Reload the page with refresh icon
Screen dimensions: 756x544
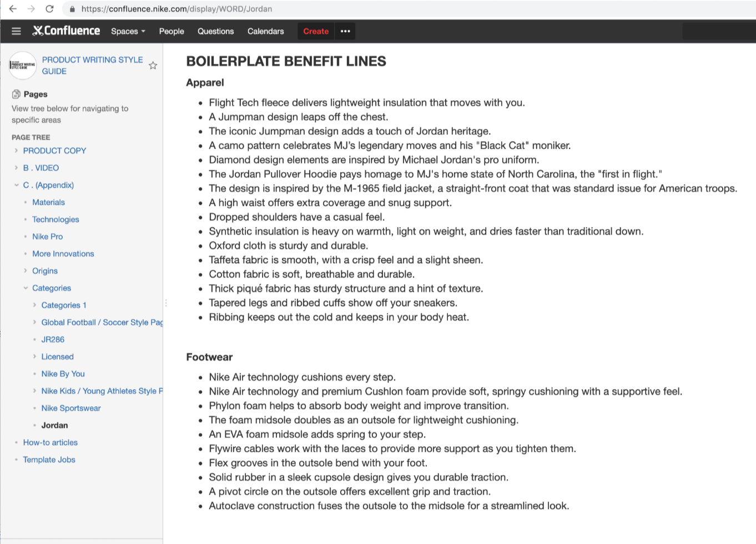[x=49, y=9]
